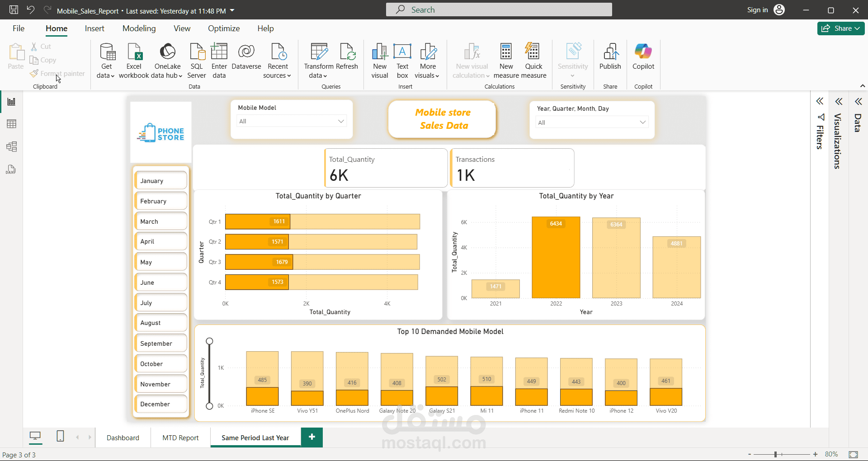This screenshot has height=461, width=868.
Task: Refresh the report data
Action: tap(347, 56)
